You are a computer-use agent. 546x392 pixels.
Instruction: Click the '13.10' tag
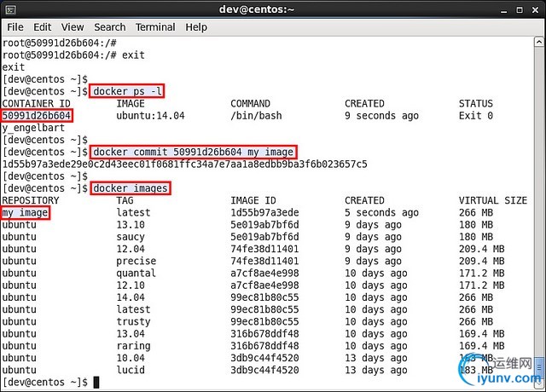click(131, 225)
